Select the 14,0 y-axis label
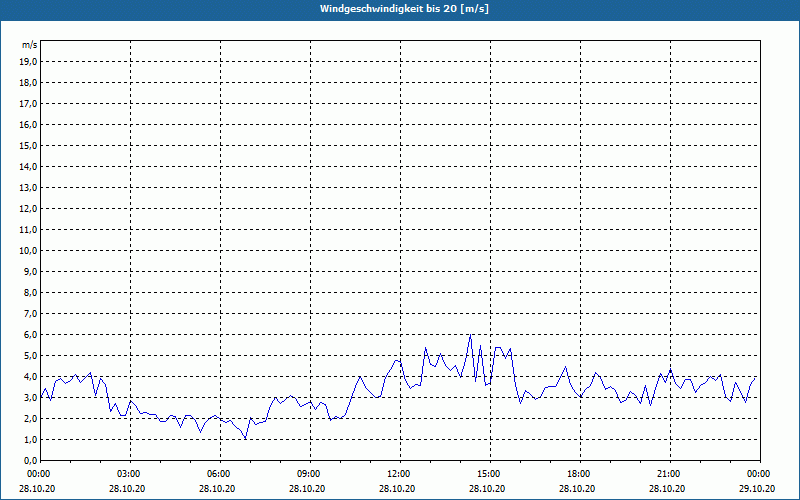 tap(29, 166)
